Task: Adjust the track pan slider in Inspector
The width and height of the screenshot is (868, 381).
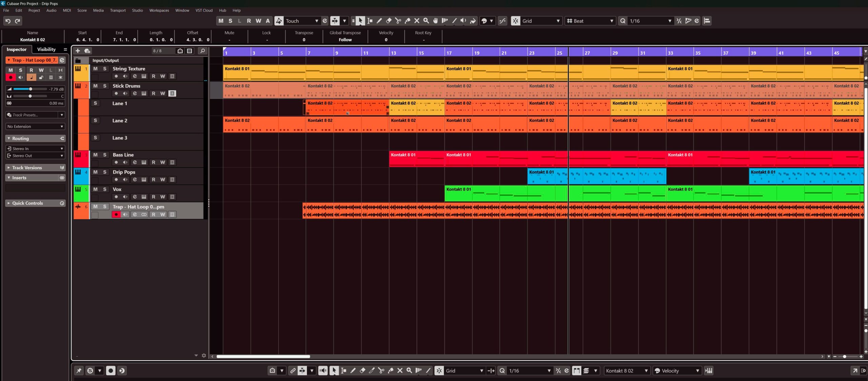Action: tap(30, 96)
